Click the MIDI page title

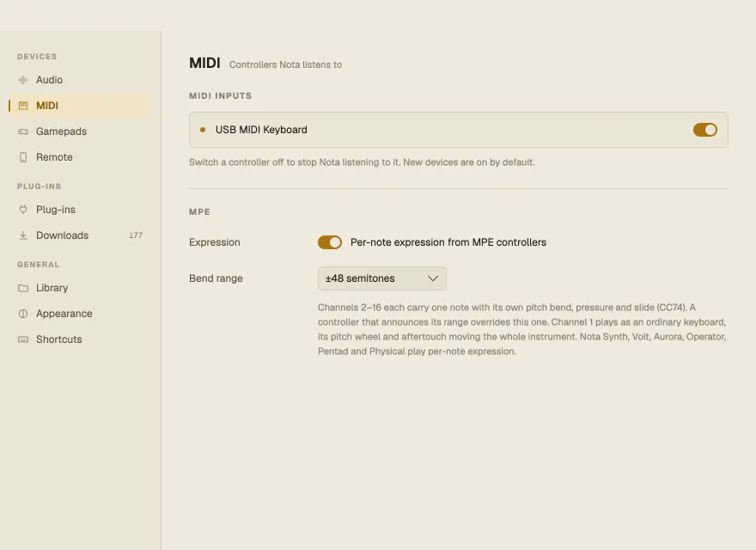point(205,64)
